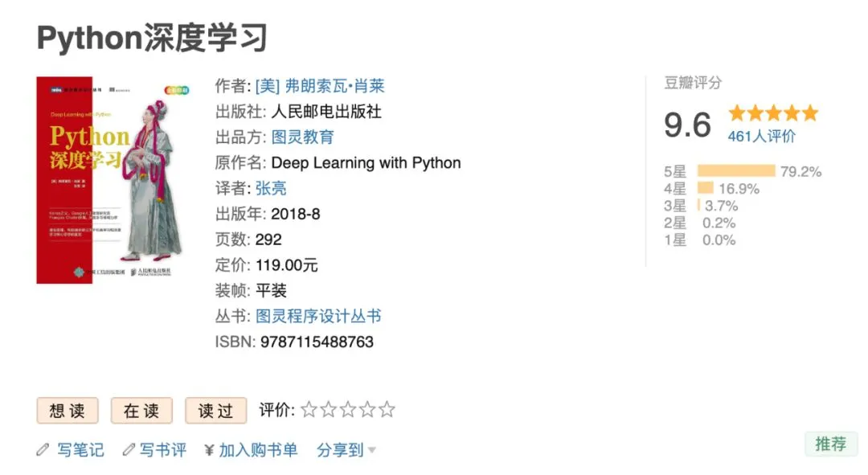The image size is (868, 475).
Task: Click the Python深度学习 book cover image
Action: point(113,180)
